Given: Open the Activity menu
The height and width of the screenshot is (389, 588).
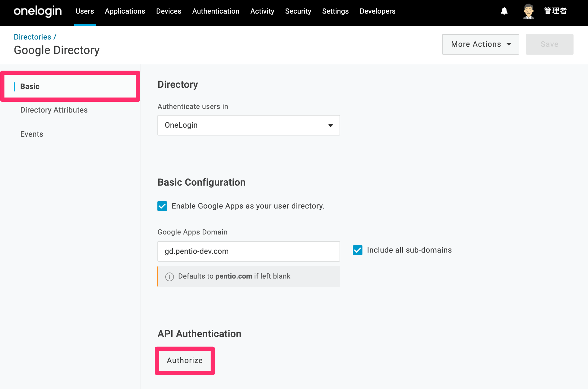Looking at the screenshot, I should [x=262, y=11].
